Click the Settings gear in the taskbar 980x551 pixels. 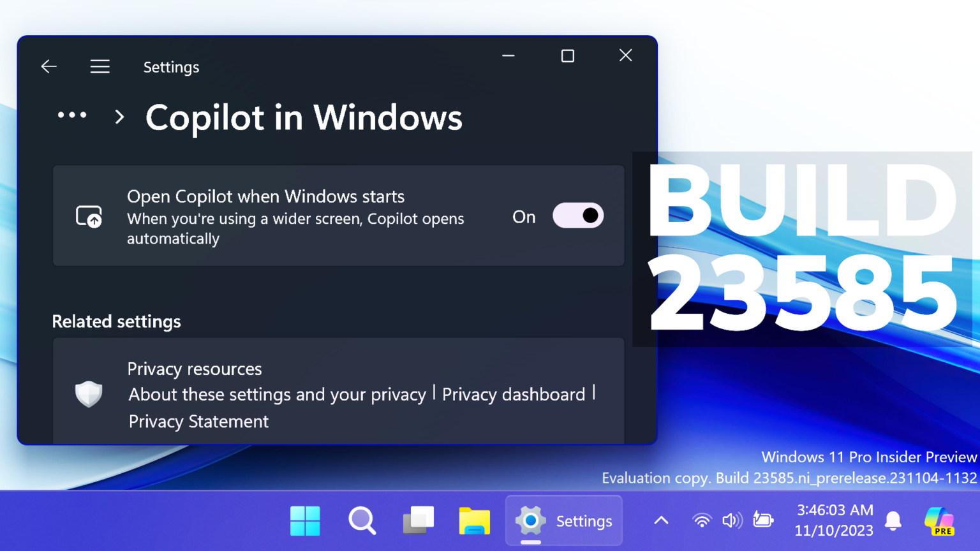coord(531,521)
